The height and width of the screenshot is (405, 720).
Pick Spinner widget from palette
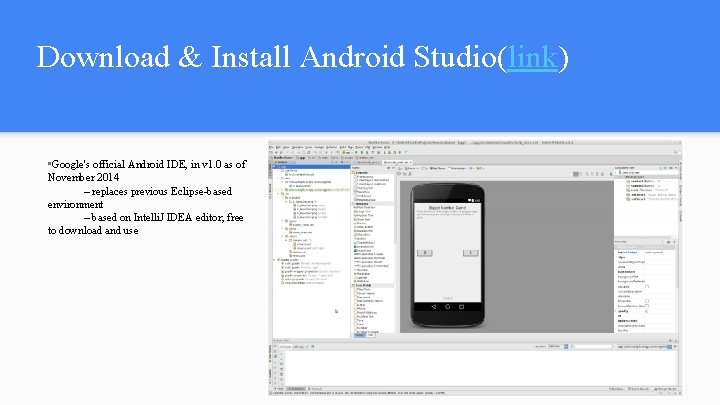(362, 278)
